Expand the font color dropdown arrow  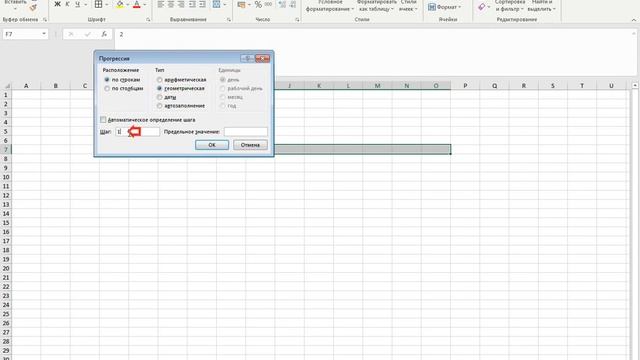145,5
